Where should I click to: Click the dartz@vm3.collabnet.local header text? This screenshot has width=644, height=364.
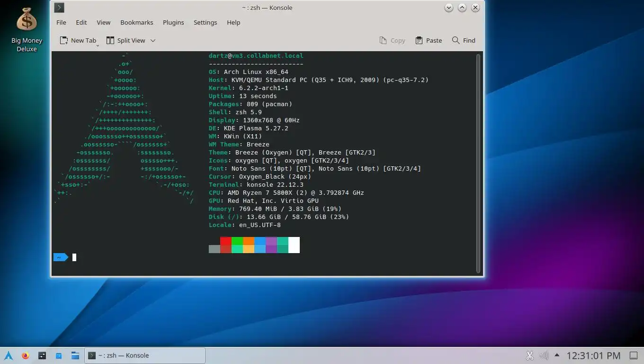click(256, 55)
